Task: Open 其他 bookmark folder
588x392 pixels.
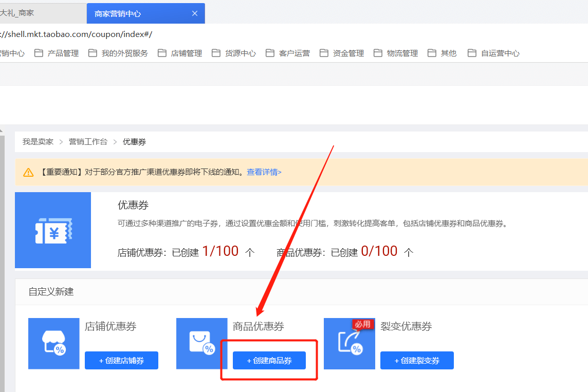Action: click(x=443, y=53)
